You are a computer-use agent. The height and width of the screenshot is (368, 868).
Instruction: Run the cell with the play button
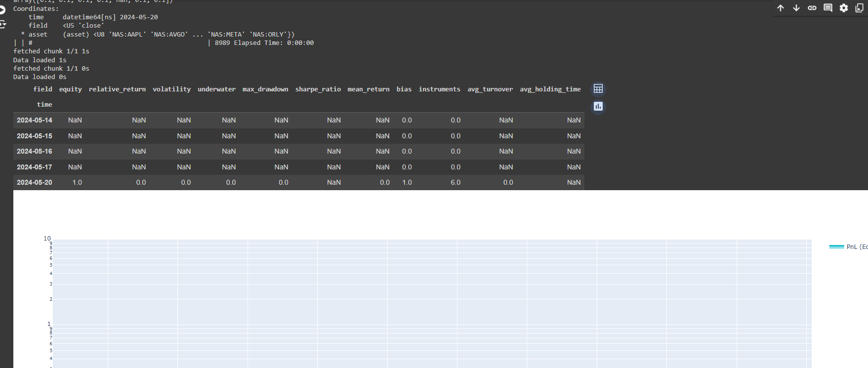coord(2,9)
